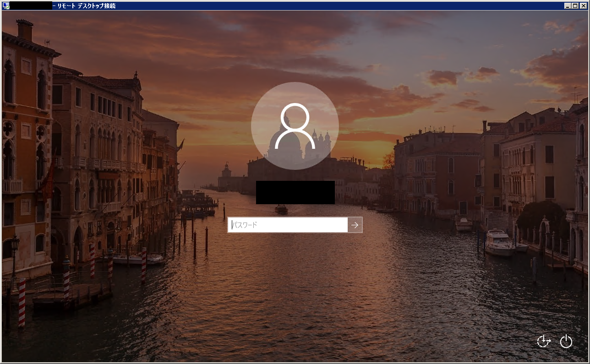Open the Remote Desktop title bar icon menu
The width and height of the screenshot is (590, 364).
click(6, 6)
